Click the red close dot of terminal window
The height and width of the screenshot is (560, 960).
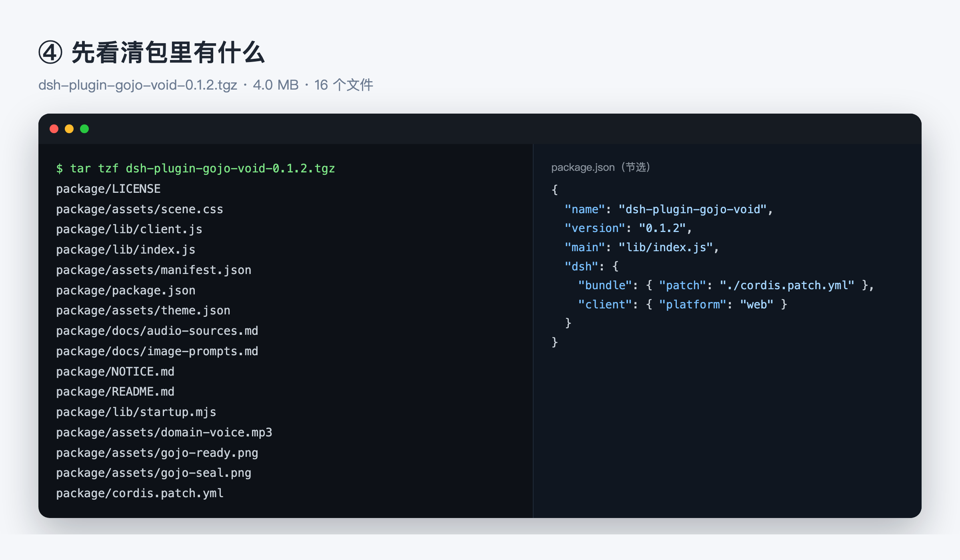click(54, 129)
